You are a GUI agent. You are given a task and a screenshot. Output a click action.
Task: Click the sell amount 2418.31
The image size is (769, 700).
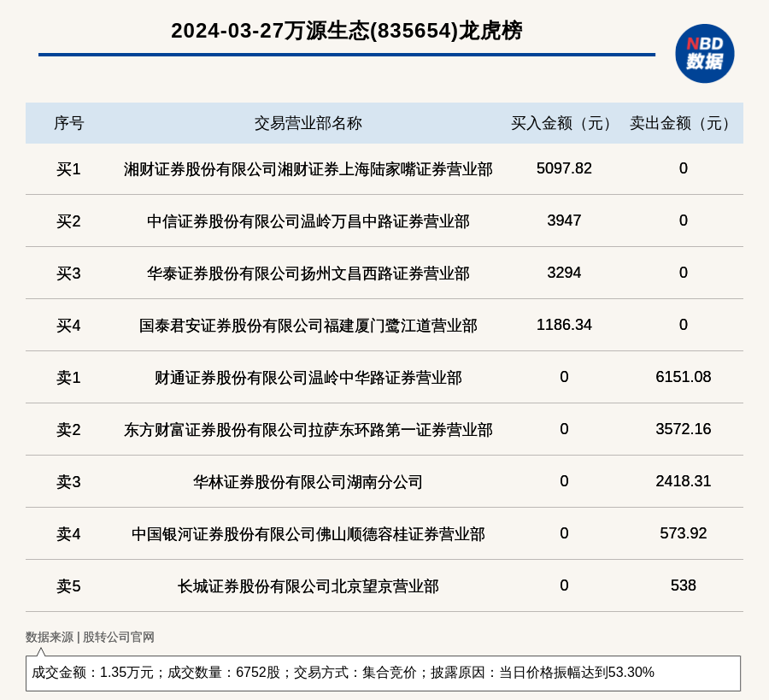point(684,480)
